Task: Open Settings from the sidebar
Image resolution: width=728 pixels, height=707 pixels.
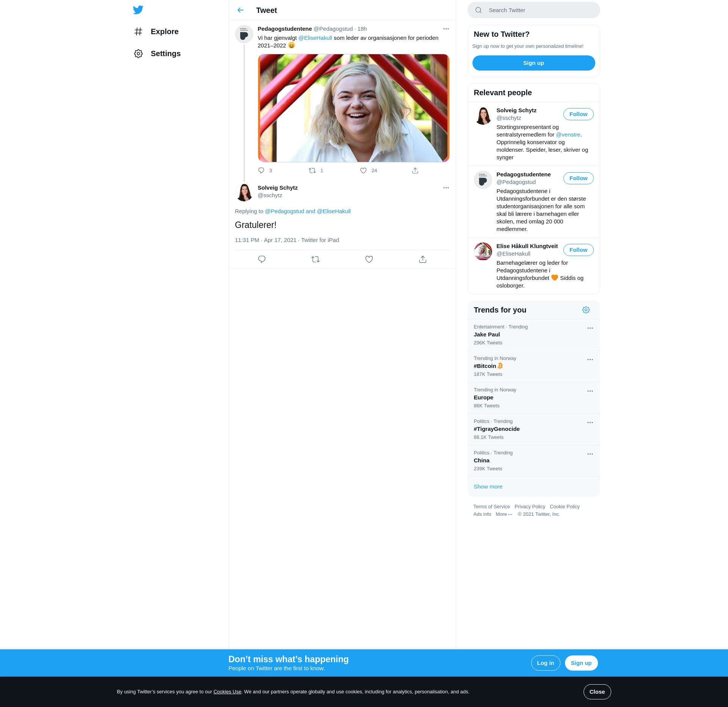Action: point(157,53)
